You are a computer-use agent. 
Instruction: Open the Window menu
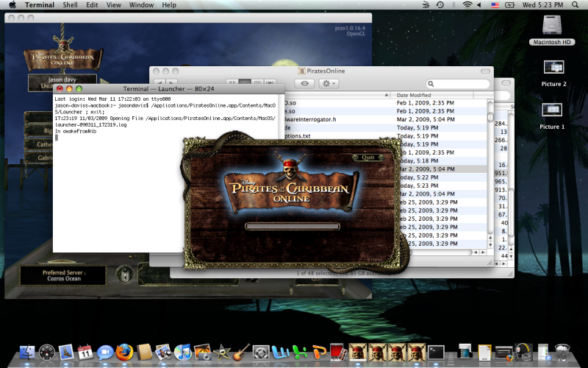click(x=141, y=5)
